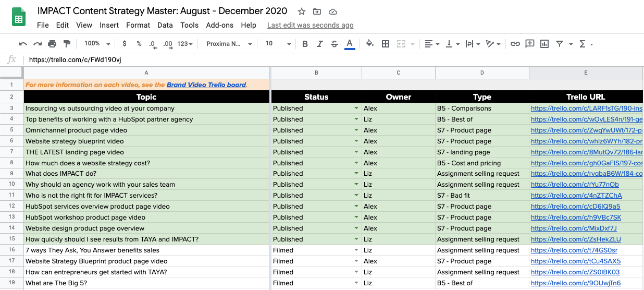Star this spreadsheet document
This screenshot has height=290, width=644.
tap(302, 11)
